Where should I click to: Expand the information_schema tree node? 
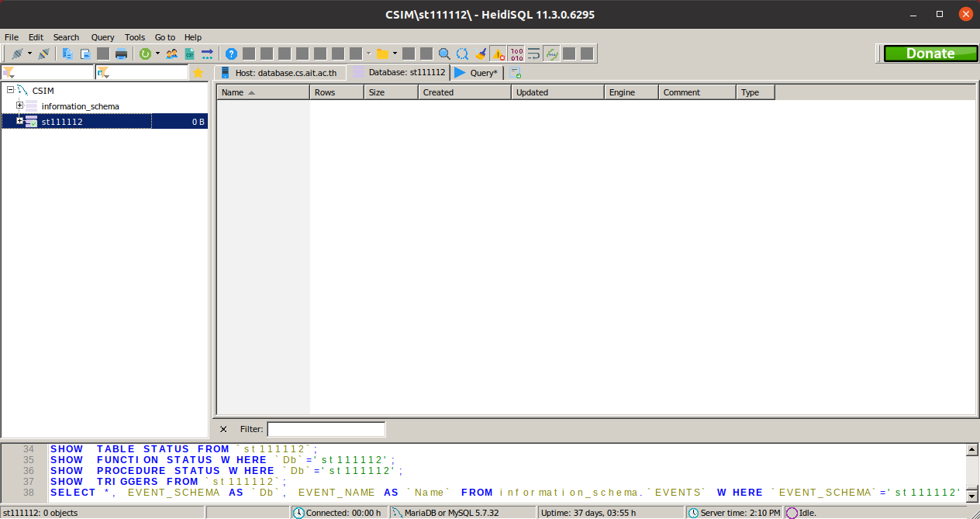pyautogui.click(x=20, y=106)
